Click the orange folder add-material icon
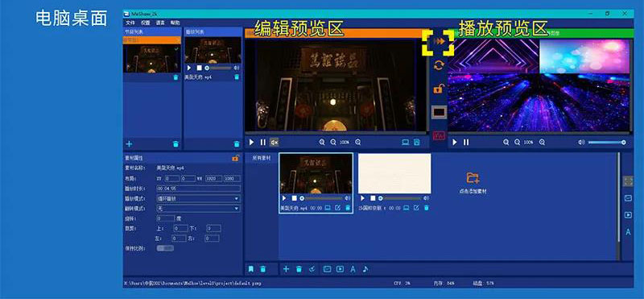Screen dimensions: 644x299 (473, 177)
